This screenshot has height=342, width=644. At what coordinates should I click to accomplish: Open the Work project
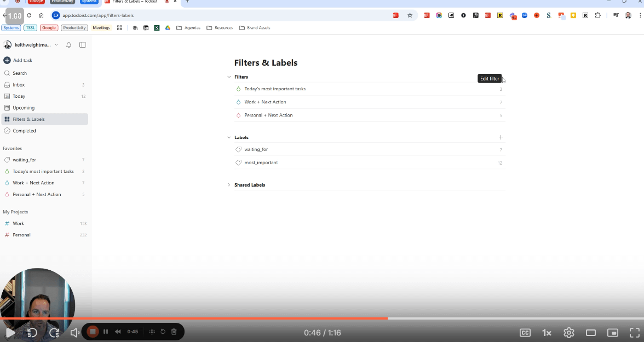coord(44,223)
